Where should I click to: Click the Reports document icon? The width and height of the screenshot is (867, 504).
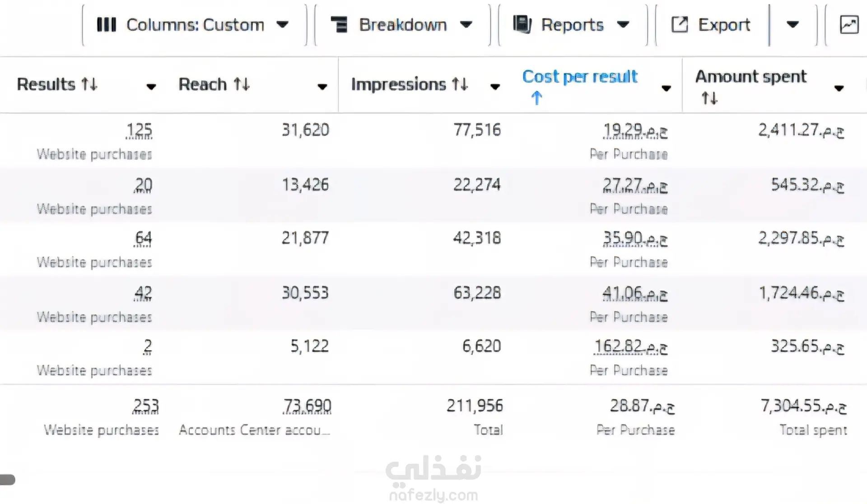tap(522, 24)
